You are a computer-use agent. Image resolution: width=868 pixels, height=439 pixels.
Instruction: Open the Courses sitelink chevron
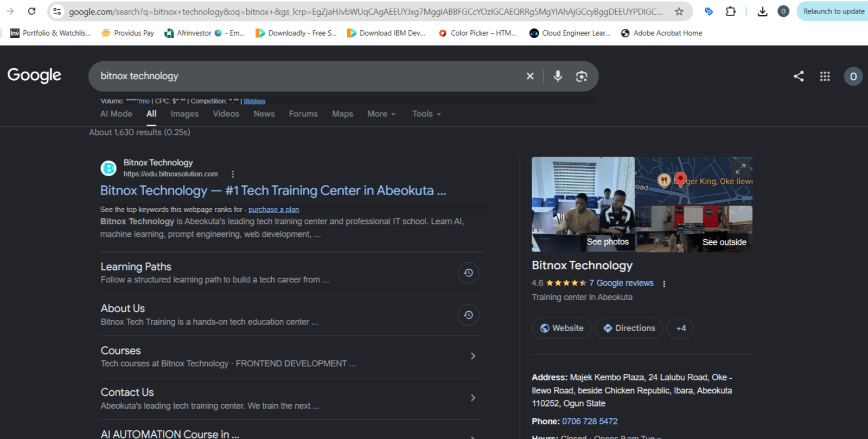(473, 356)
